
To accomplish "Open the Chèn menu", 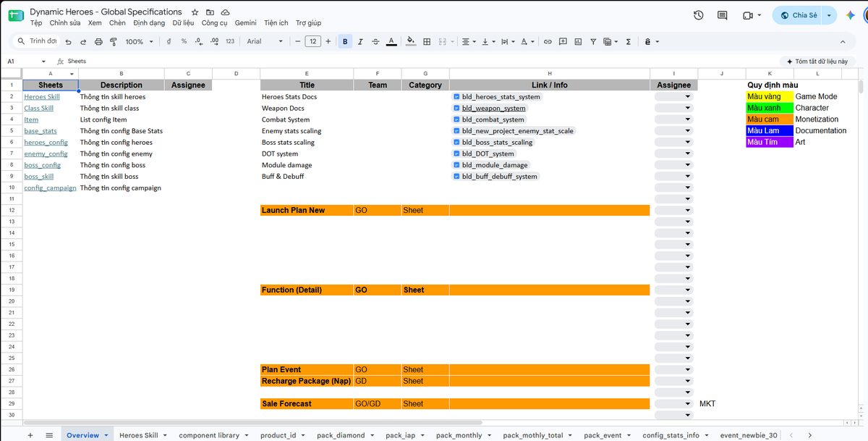I will pyautogui.click(x=117, y=23).
